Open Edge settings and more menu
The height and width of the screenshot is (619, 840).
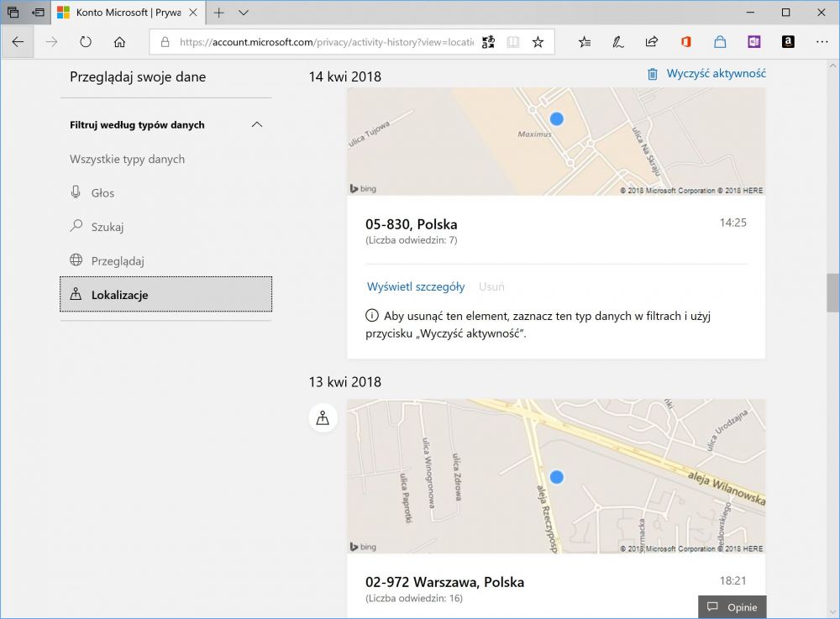tap(822, 42)
